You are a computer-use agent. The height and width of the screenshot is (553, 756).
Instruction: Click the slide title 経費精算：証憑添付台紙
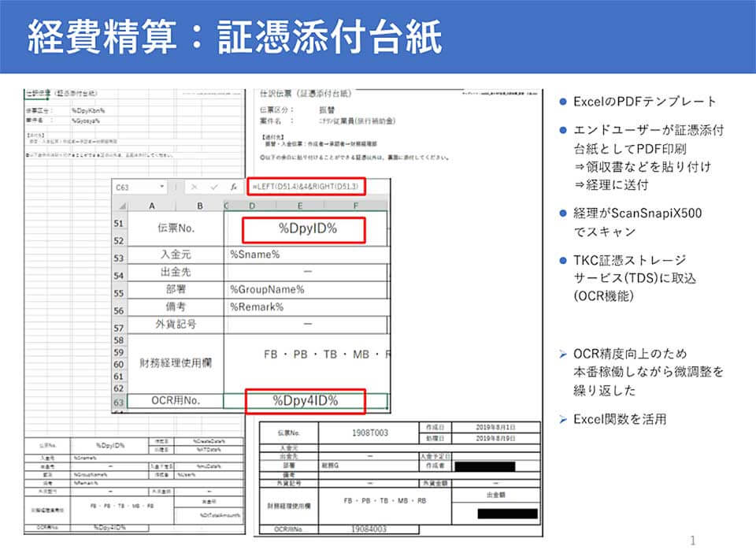pyautogui.click(x=235, y=37)
